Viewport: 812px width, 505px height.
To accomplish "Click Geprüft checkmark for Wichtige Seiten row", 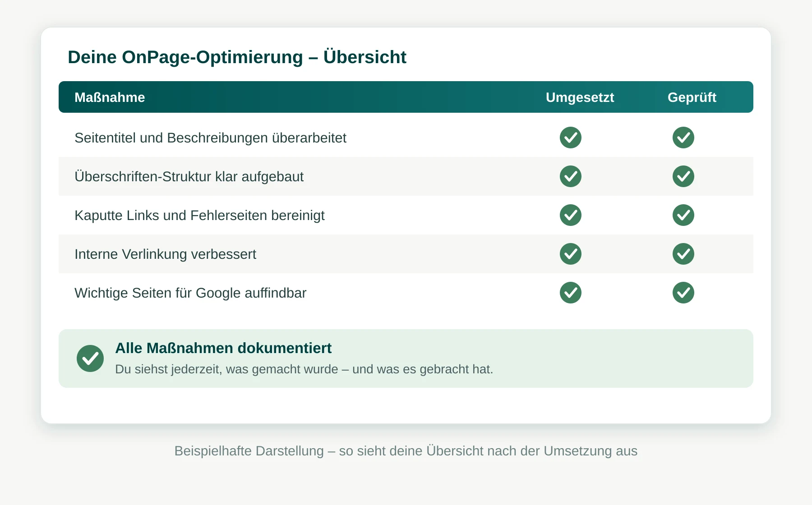I will (x=683, y=293).
